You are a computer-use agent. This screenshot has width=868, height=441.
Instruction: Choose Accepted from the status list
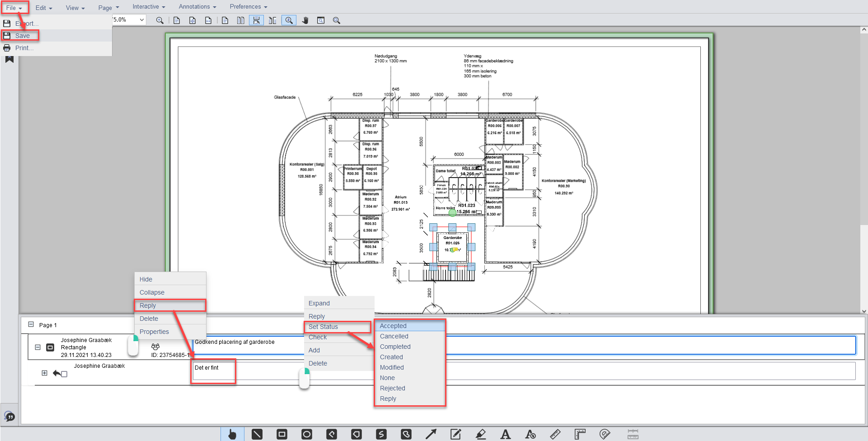(x=393, y=326)
